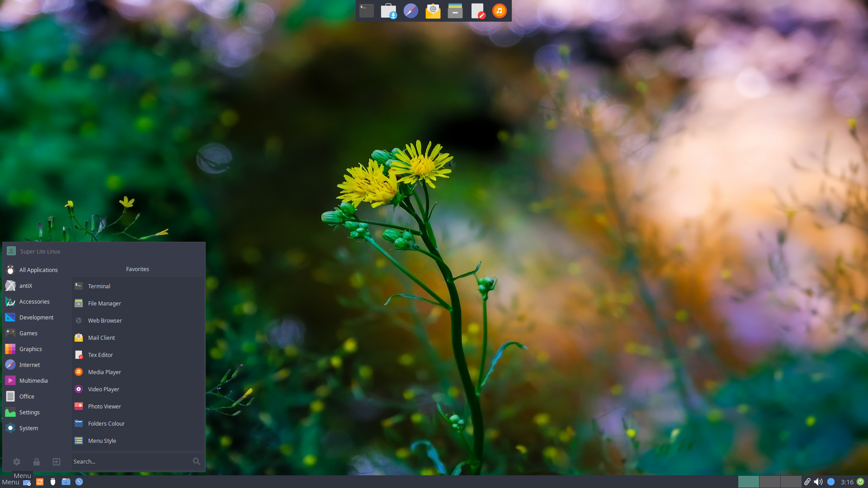Open the volume speaker tray icon
Image resolution: width=868 pixels, height=488 pixels.
(818, 482)
